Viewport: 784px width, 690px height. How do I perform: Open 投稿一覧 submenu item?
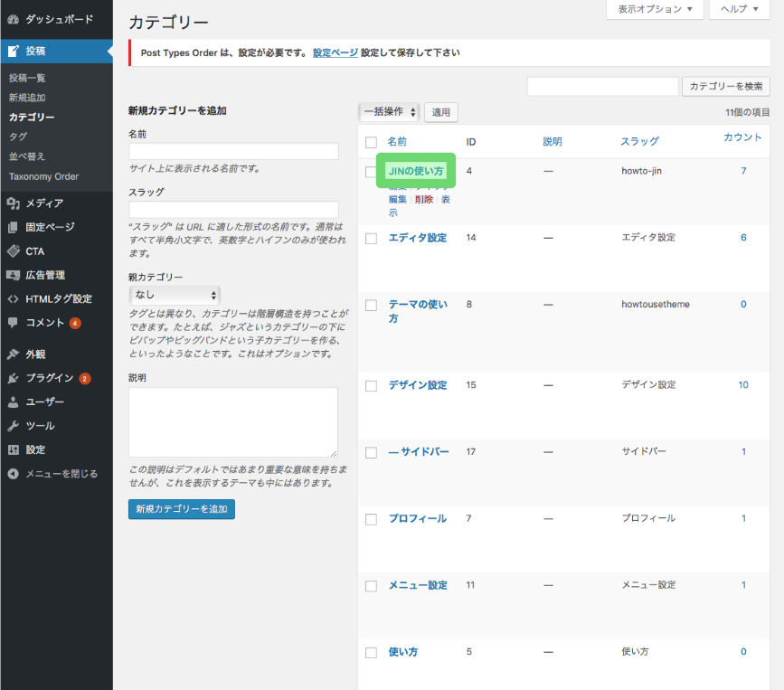27,78
